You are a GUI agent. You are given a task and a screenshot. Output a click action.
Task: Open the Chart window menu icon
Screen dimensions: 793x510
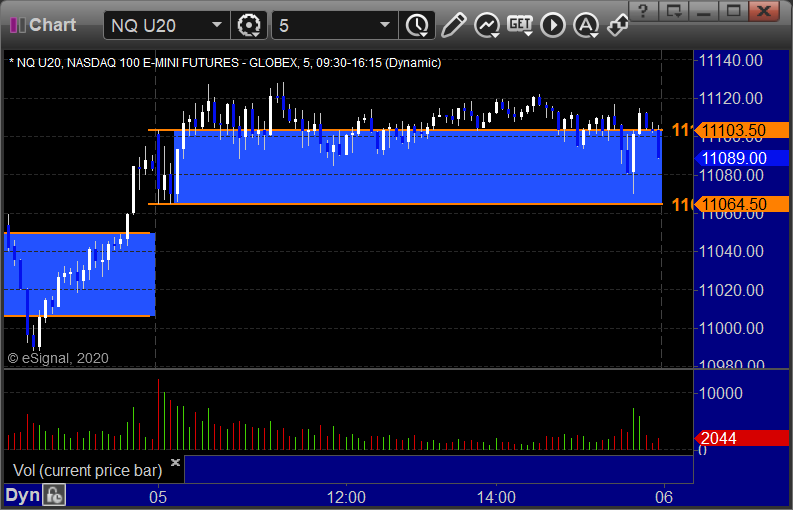pos(17,25)
